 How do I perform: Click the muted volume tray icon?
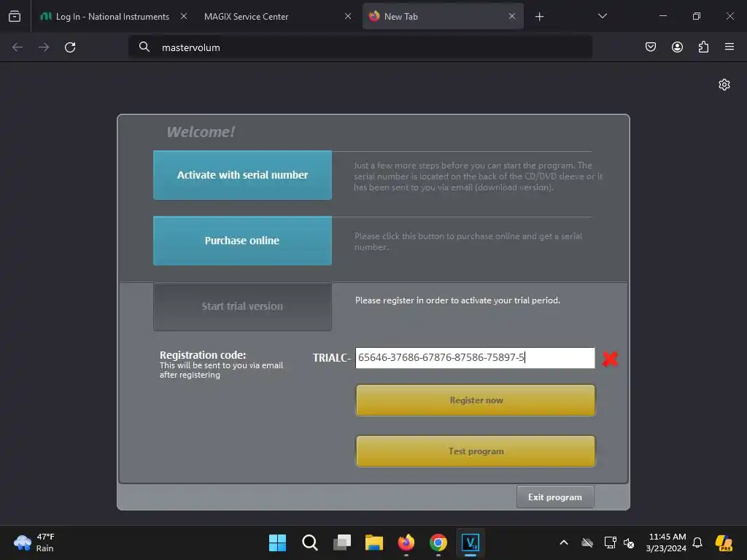point(629,542)
